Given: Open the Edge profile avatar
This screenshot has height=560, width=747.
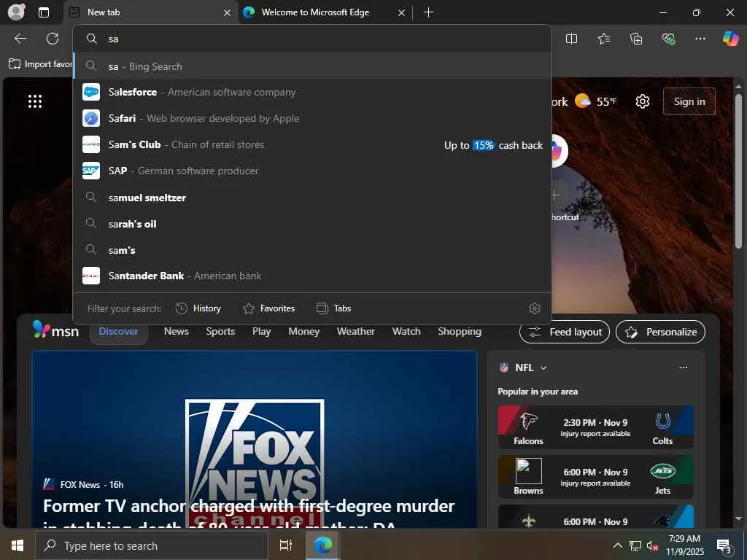Looking at the screenshot, I should click(16, 12).
